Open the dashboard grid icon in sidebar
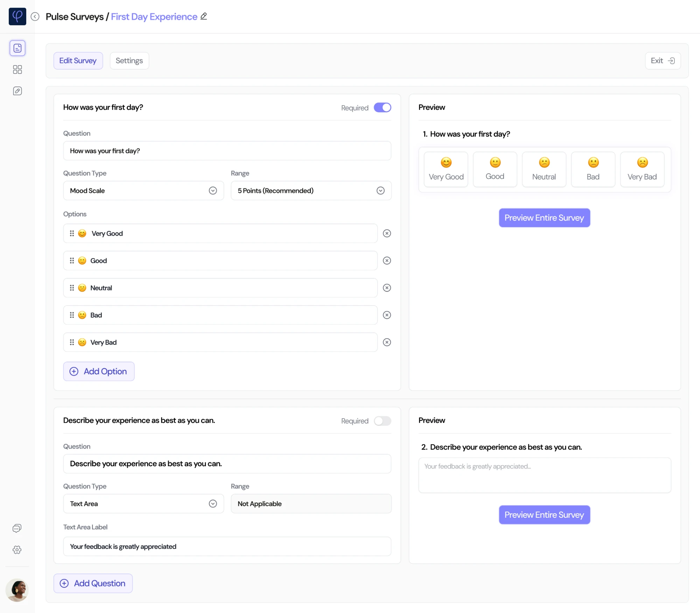700x613 pixels. (17, 70)
